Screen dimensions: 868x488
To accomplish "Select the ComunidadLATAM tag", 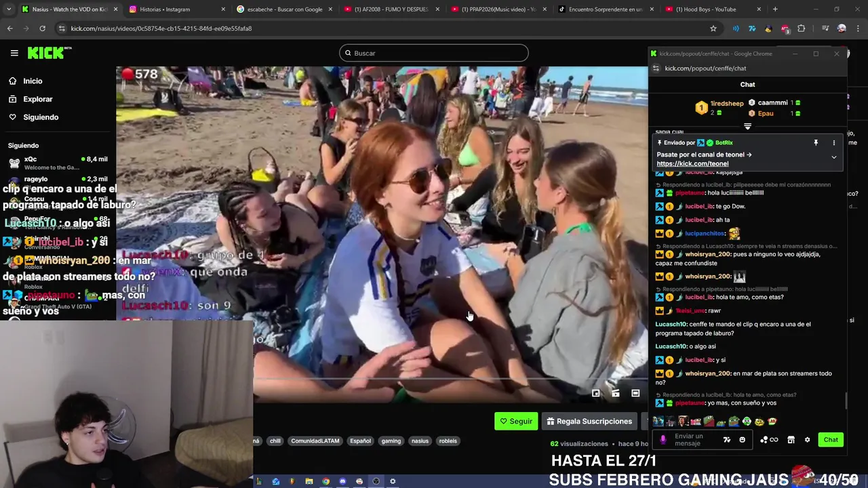I will point(315,441).
